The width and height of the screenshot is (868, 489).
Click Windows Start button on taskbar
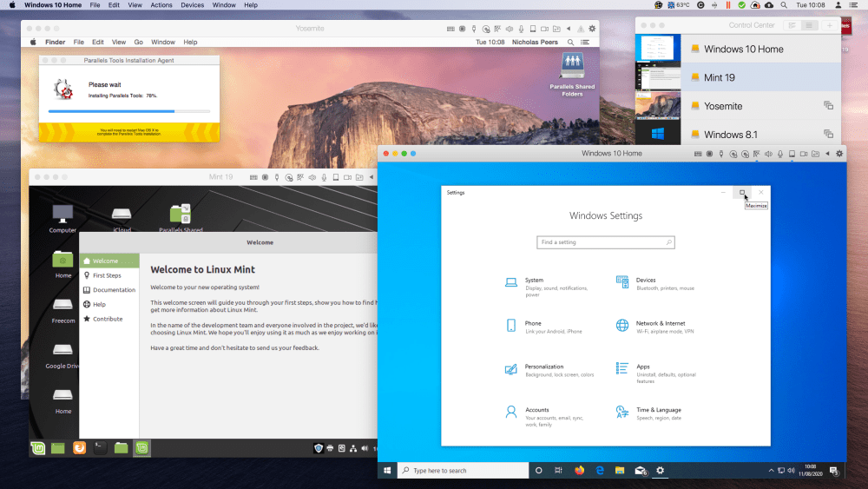387,470
